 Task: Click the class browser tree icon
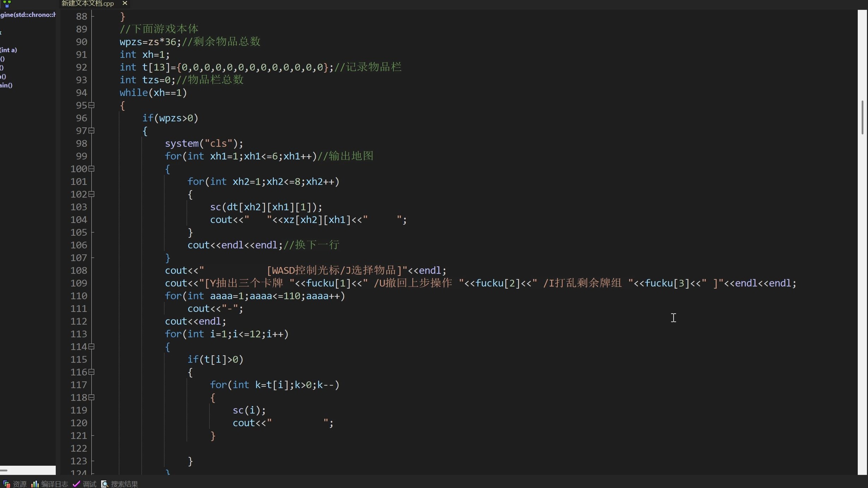(x=7, y=4)
